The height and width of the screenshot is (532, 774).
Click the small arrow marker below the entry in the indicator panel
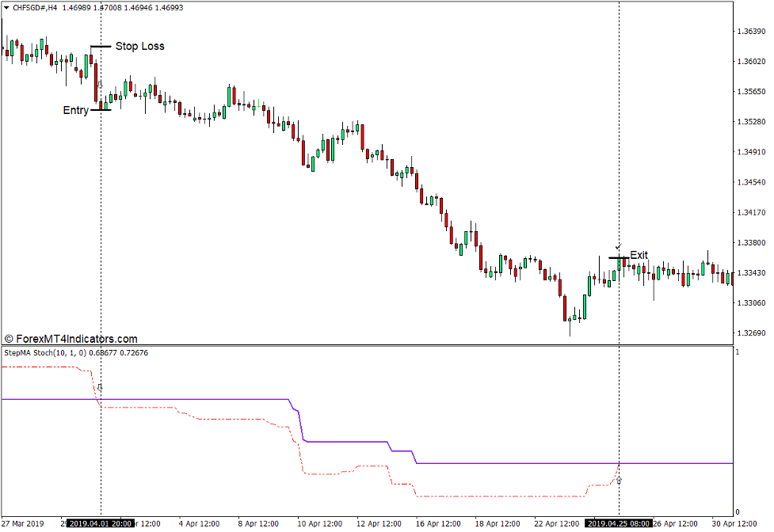[x=101, y=386]
